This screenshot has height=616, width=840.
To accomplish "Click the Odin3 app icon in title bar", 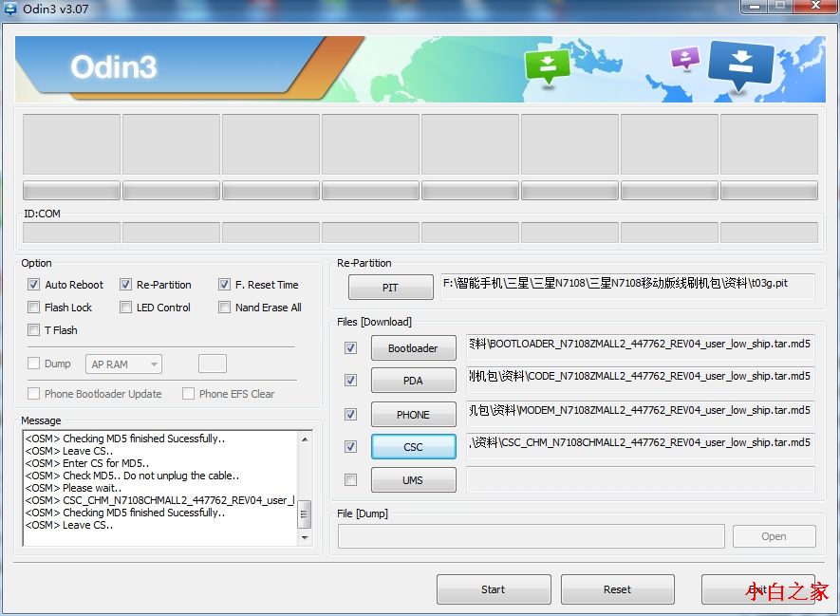I will [10, 9].
